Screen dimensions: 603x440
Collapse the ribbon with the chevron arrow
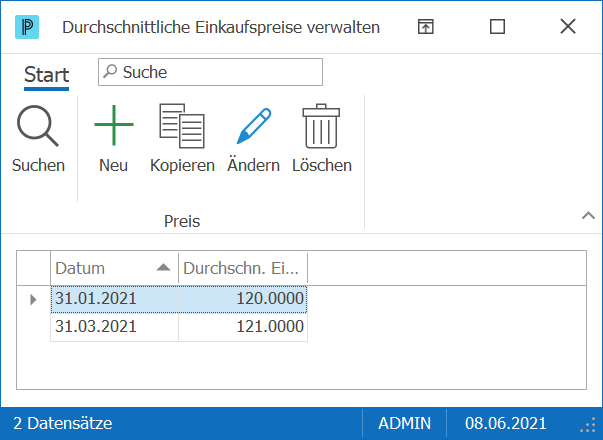pos(588,215)
